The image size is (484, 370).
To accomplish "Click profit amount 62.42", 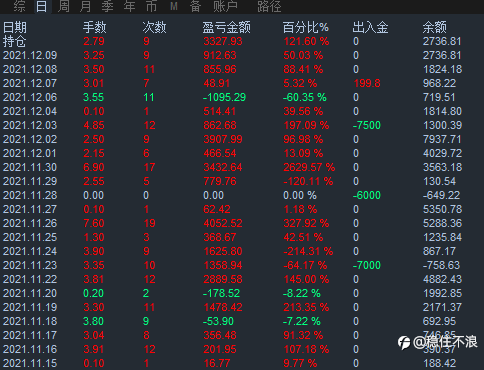I will pyautogui.click(x=217, y=209).
